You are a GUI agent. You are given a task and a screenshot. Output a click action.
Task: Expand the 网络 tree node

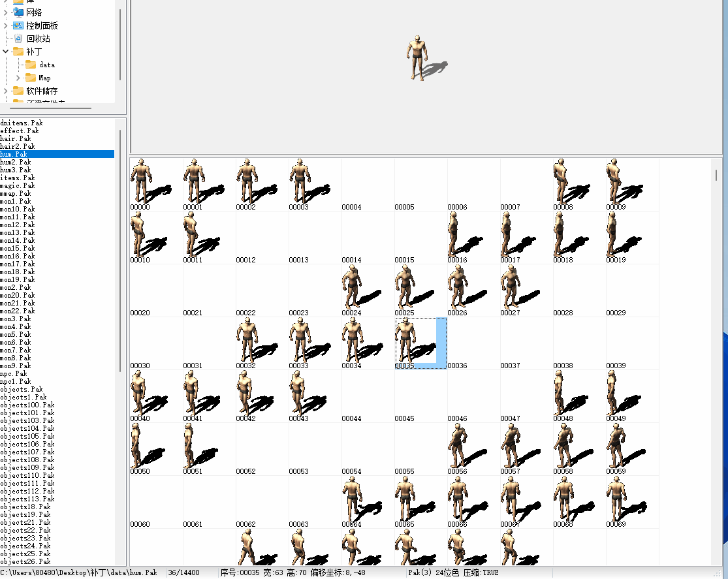6,12
